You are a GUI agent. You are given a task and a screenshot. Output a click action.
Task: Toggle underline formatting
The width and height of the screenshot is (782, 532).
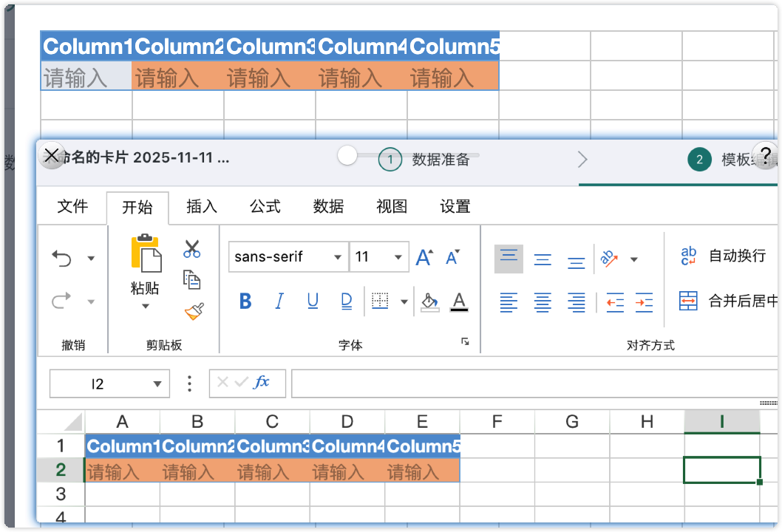pos(313,301)
